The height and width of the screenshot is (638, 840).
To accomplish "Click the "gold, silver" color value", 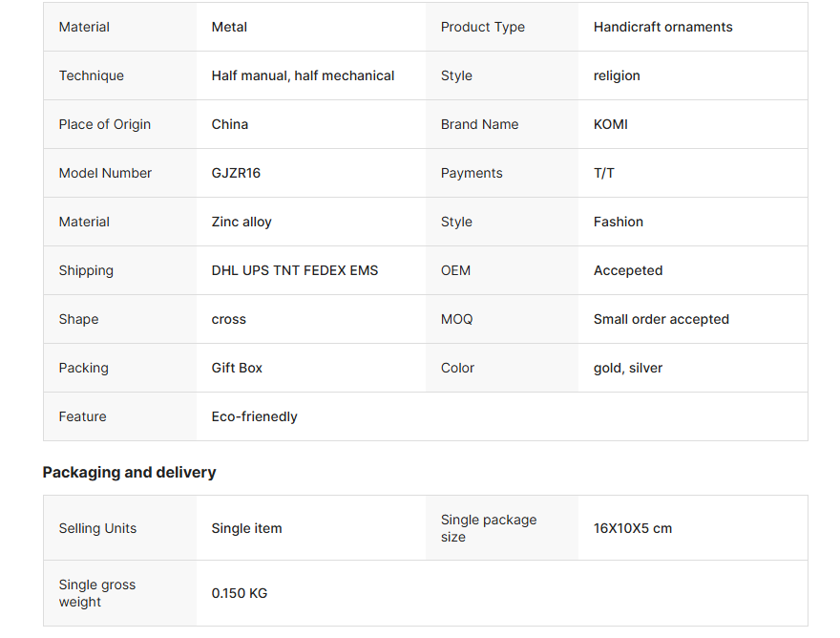I will click(628, 368).
